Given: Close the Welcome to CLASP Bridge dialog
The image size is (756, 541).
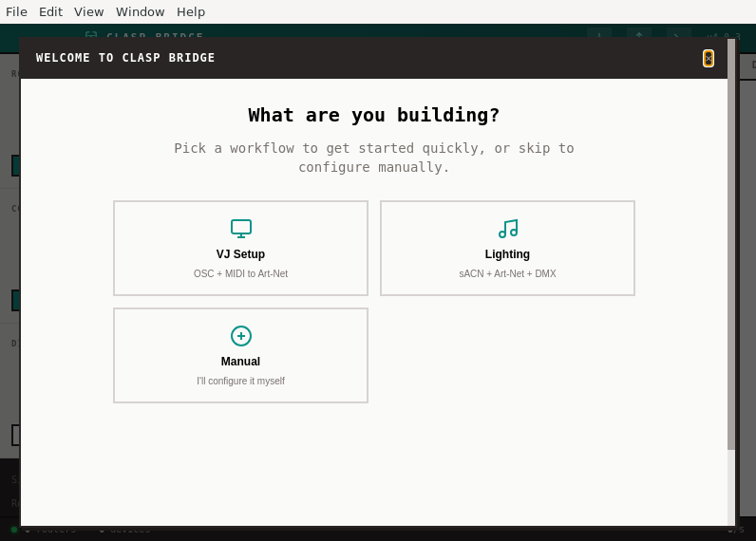Looking at the screenshot, I should click(x=708, y=58).
